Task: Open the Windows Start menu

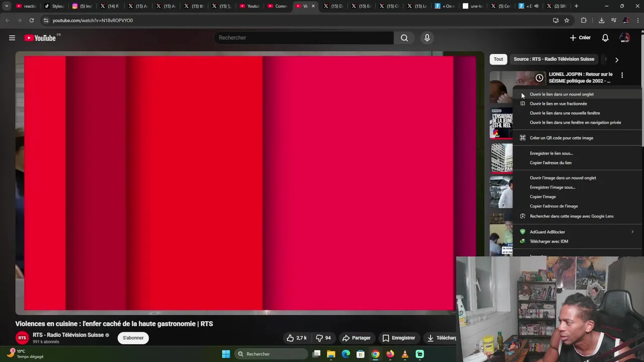Action: 226,354
